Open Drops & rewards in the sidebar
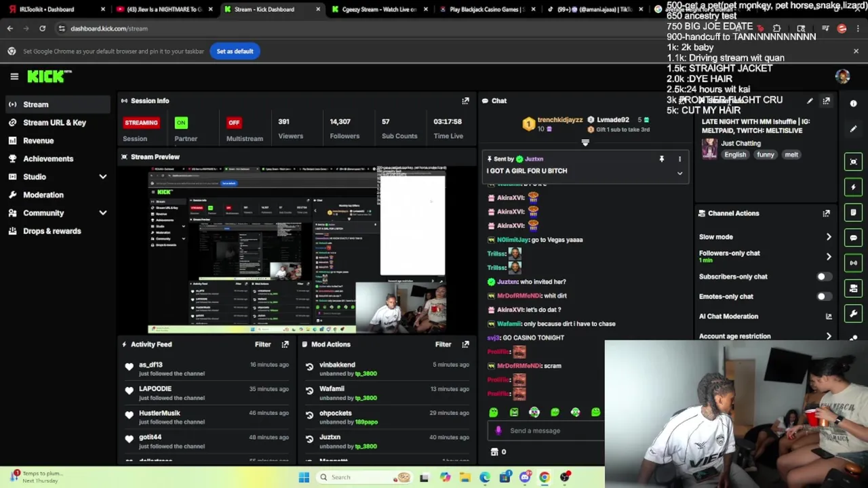 [x=58, y=231]
